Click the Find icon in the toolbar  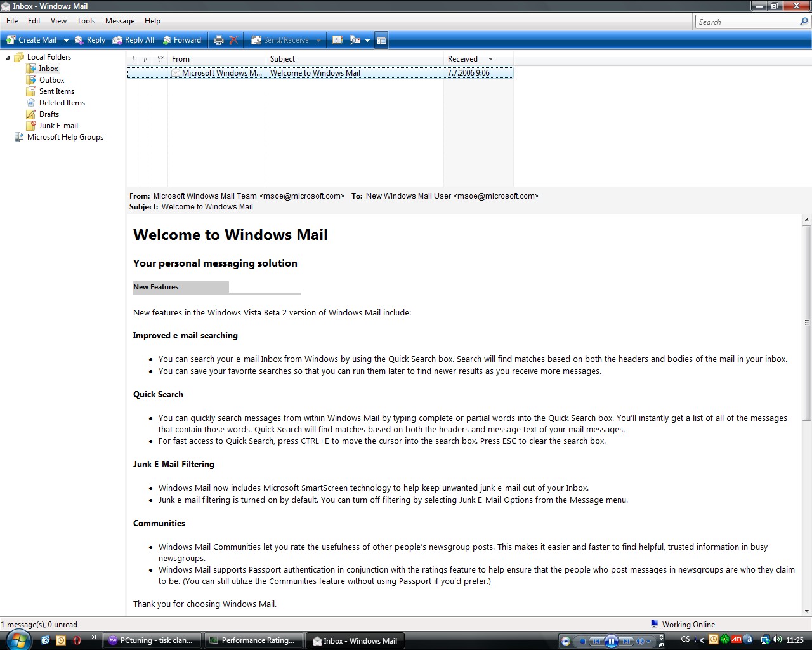355,40
